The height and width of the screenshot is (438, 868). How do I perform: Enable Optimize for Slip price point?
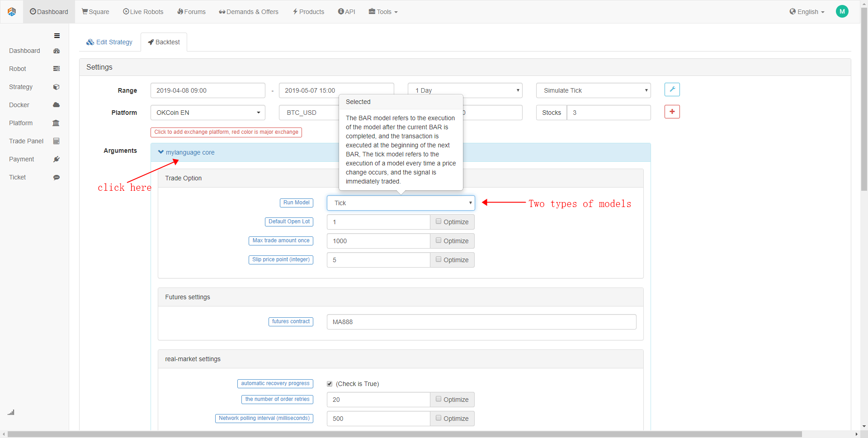[x=439, y=259]
